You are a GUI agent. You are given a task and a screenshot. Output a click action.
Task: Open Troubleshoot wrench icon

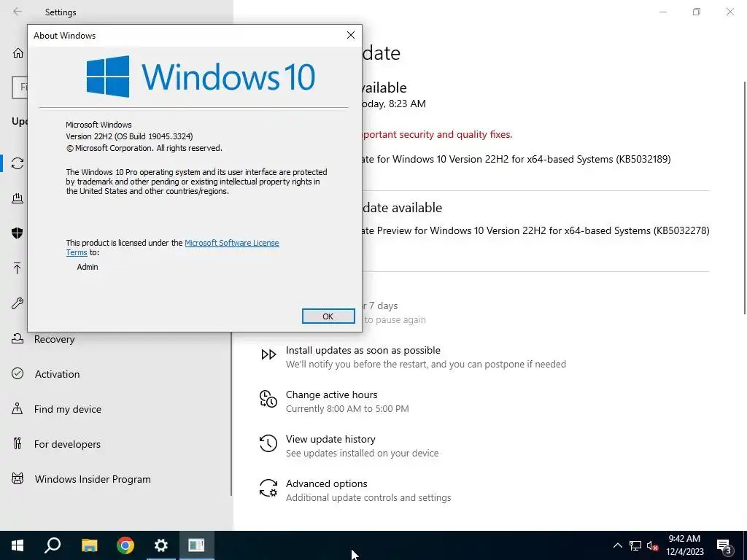tap(18, 303)
